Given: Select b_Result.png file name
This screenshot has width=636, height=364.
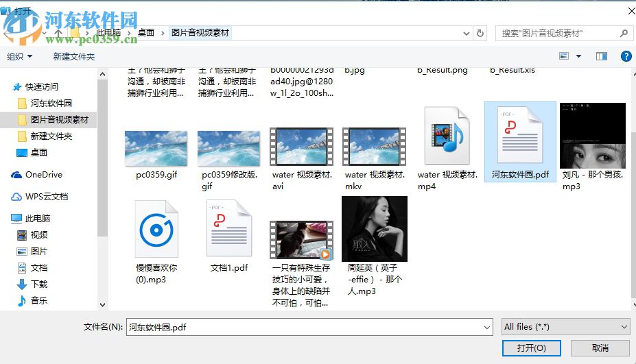Looking at the screenshot, I should point(442,70).
